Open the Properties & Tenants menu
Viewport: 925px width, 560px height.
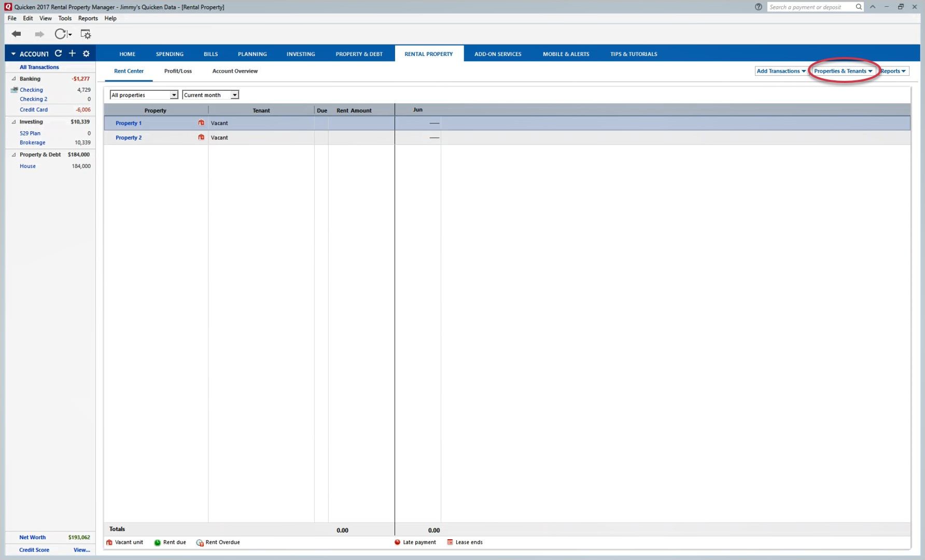843,71
